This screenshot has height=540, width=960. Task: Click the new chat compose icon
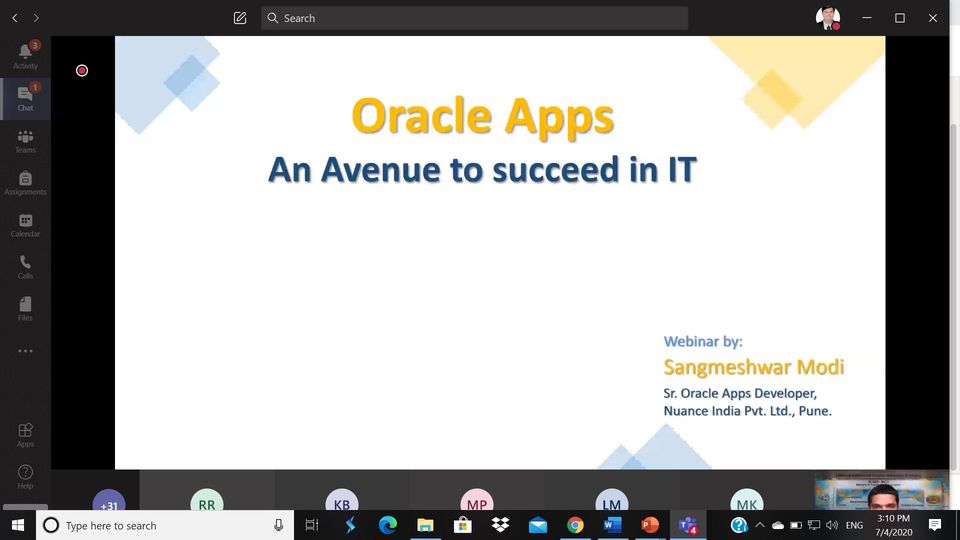(240, 18)
